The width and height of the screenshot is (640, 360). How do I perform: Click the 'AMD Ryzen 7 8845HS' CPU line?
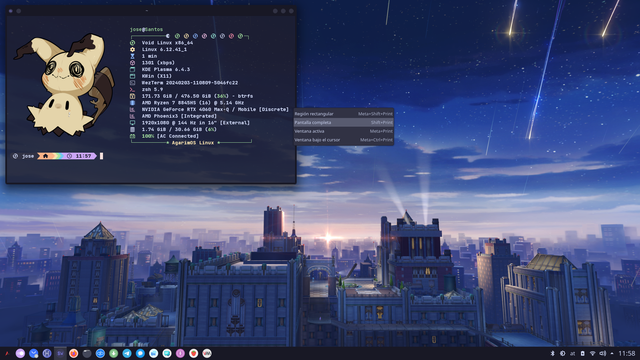[193, 103]
